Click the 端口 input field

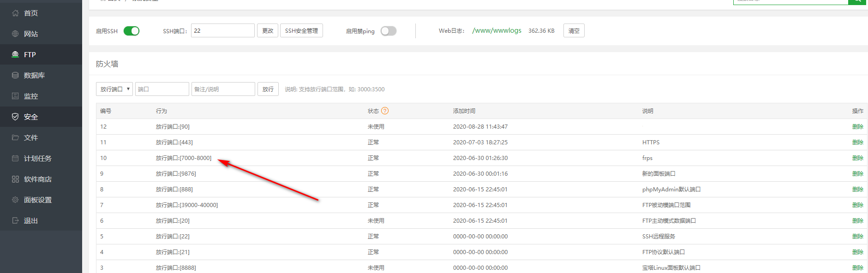(162, 89)
